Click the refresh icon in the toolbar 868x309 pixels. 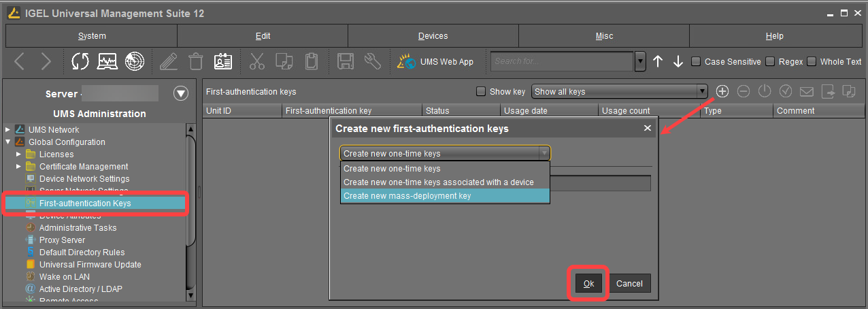click(x=80, y=61)
